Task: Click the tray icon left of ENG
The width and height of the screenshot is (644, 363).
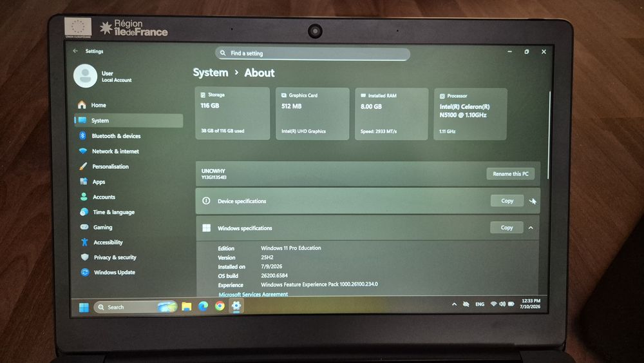Action: (466, 304)
